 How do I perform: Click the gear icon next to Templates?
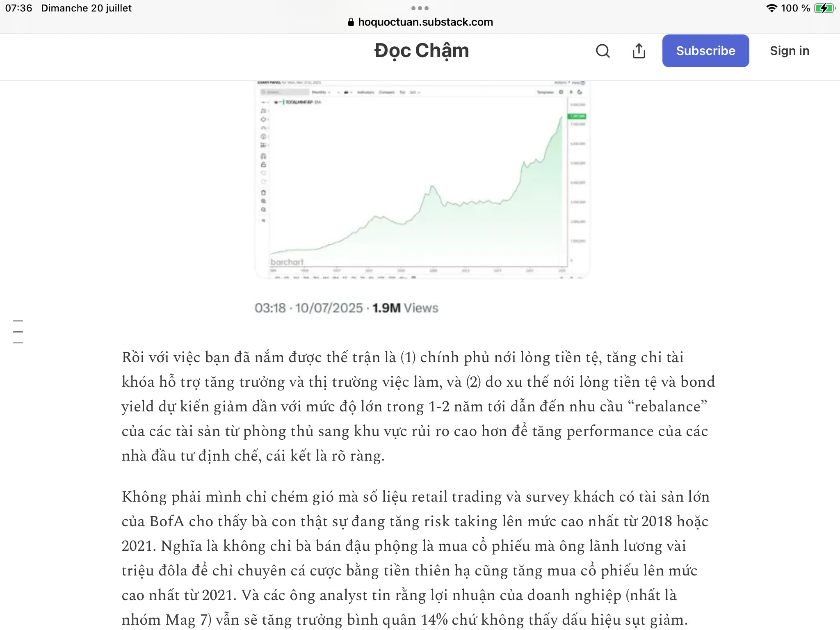click(561, 92)
